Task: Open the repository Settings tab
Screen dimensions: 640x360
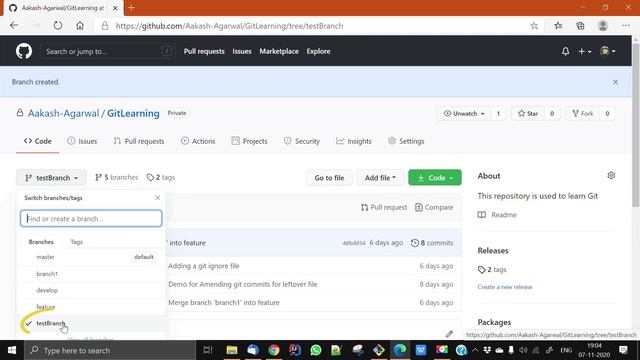Action: click(x=406, y=141)
